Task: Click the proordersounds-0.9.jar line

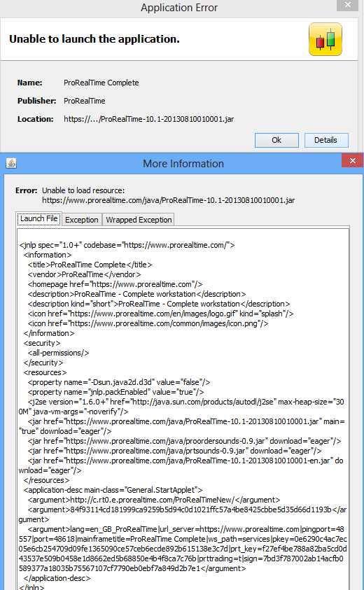Action: [184, 441]
